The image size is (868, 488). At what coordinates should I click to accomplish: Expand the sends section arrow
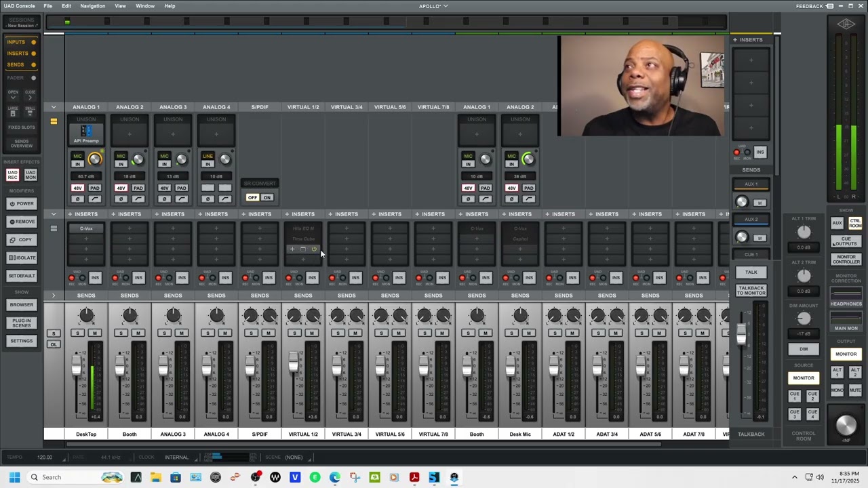(x=54, y=296)
